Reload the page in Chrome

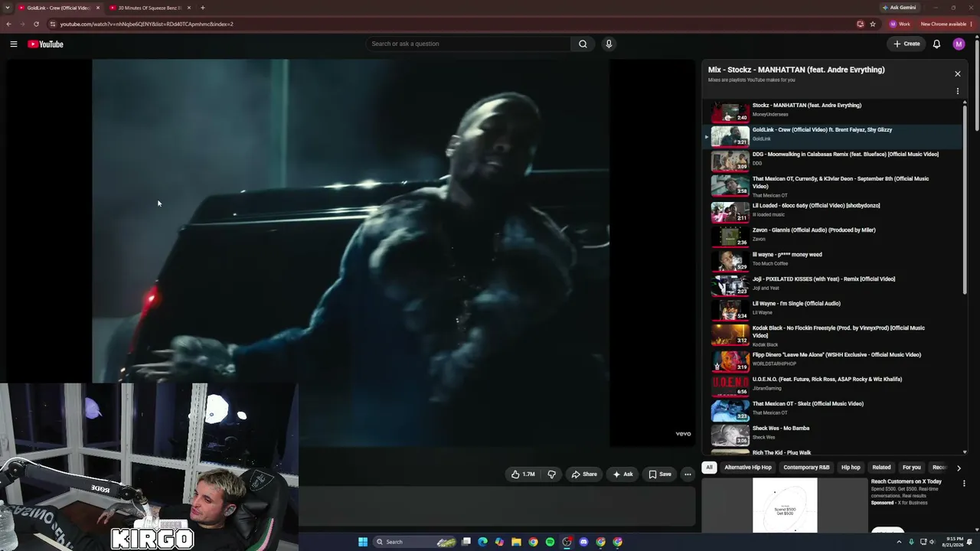[36, 24]
